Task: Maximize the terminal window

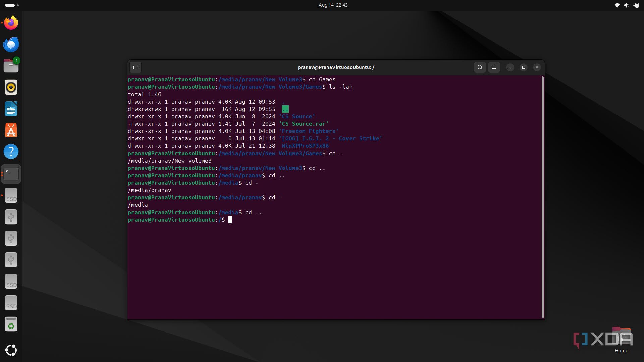Action: pos(523,67)
